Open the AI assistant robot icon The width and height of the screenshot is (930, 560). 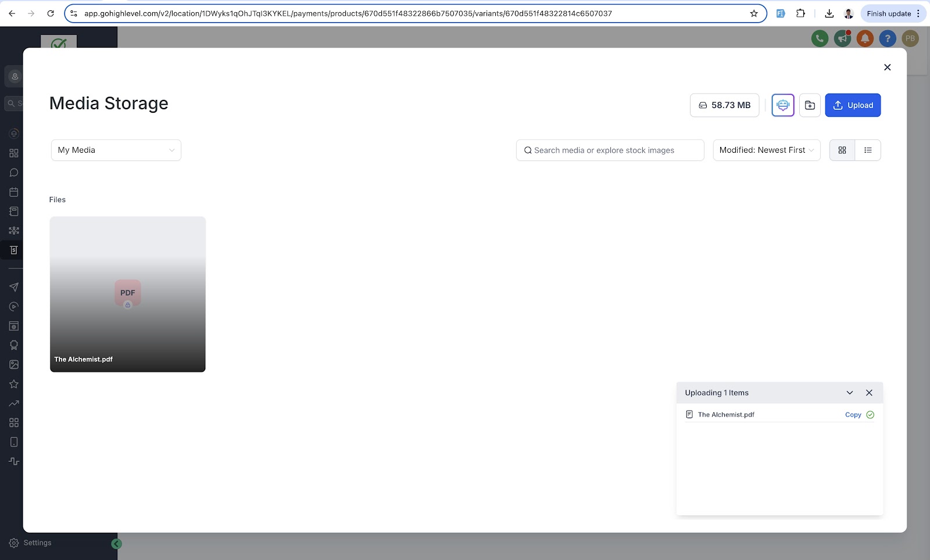tap(783, 105)
